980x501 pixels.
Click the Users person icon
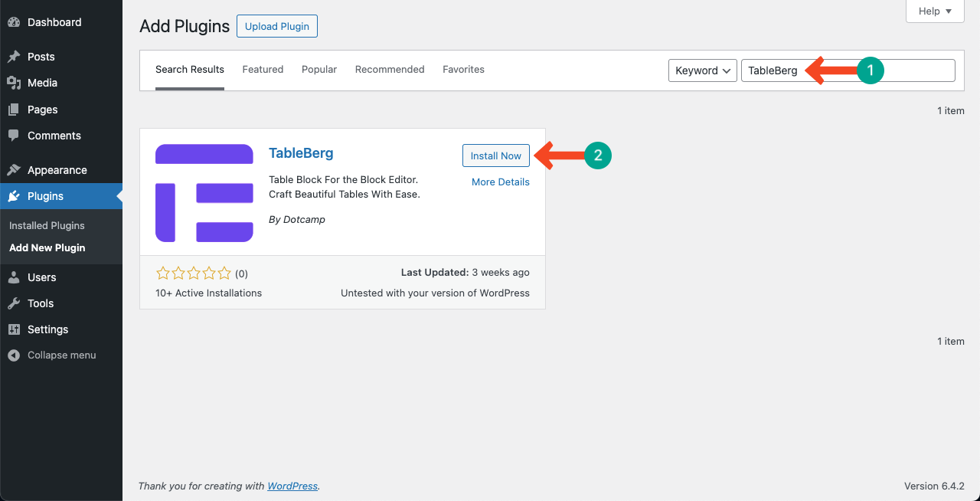click(x=14, y=277)
